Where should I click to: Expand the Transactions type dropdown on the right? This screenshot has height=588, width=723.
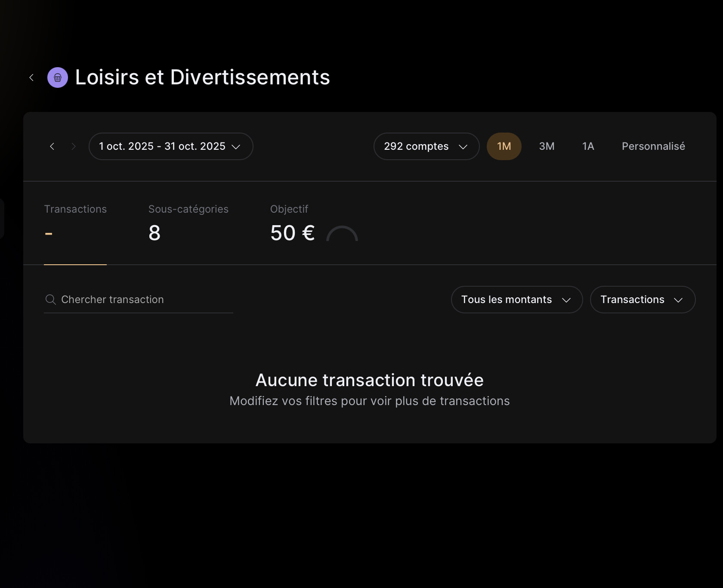pyautogui.click(x=642, y=300)
